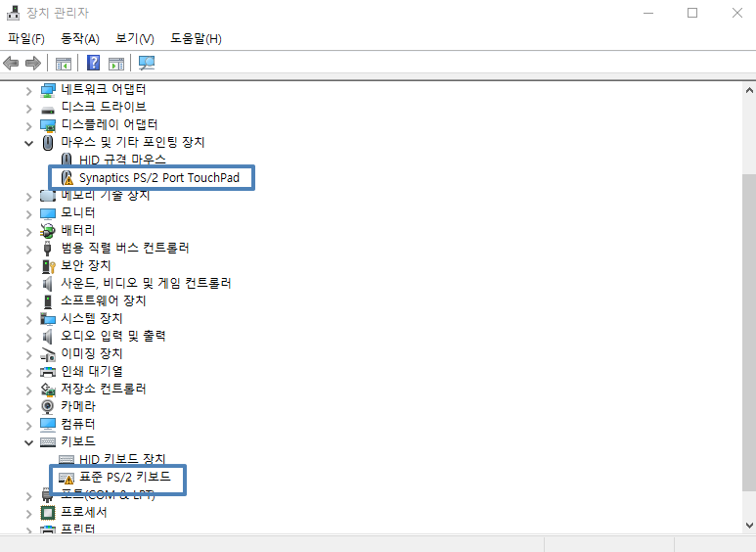Viewport: 756px width, 552px height.
Task: Click the Back arrow toolbar icon
Action: [x=11, y=63]
